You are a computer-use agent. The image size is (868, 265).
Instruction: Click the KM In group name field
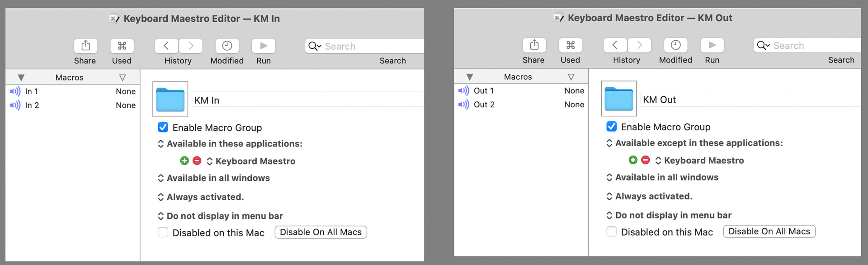click(308, 100)
